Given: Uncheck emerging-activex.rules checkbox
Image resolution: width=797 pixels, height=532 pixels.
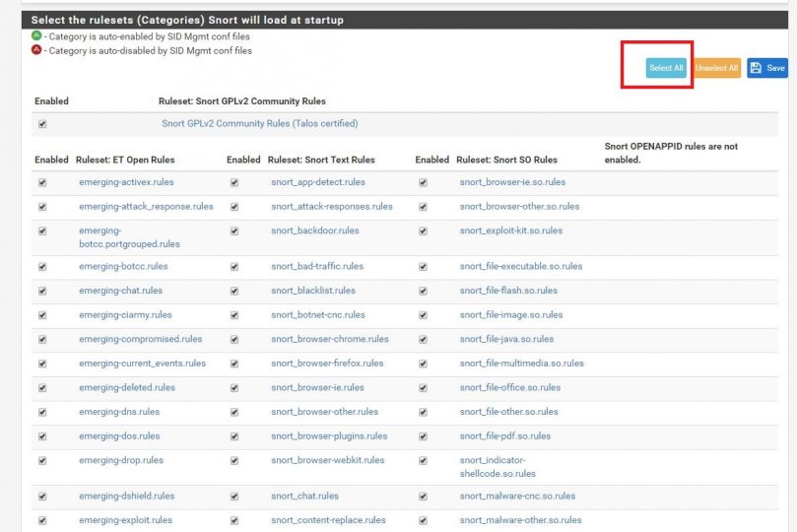Looking at the screenshot, I should pyautogui.click(x=42, y=182).
